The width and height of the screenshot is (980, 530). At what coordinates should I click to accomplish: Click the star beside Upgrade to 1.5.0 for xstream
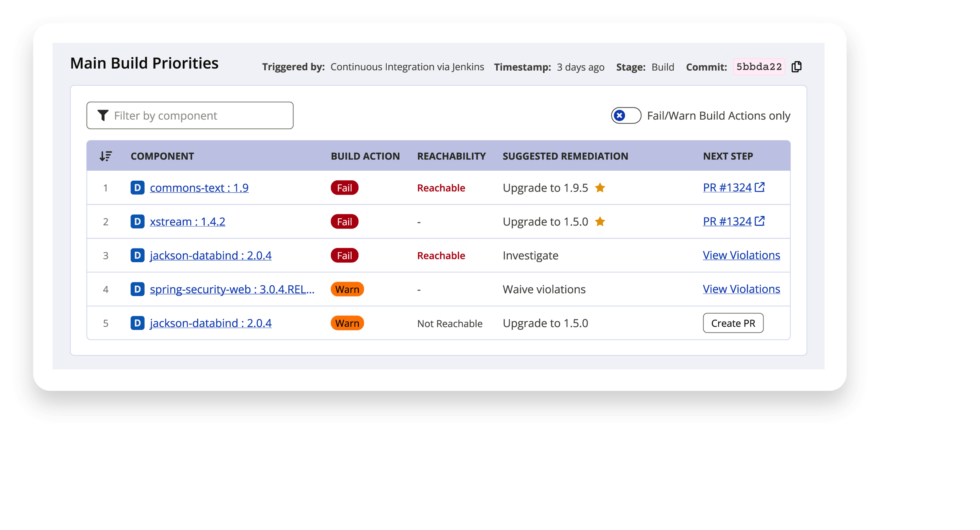[x=601, y=221]
